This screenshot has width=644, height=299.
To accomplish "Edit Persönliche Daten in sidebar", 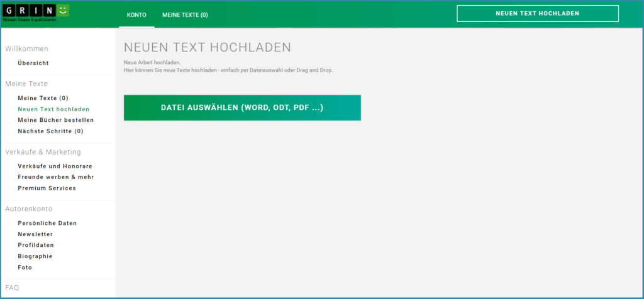I will coord(47,223).
